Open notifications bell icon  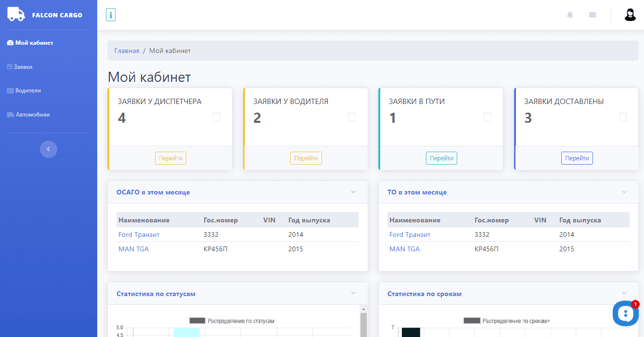point(570,15)
